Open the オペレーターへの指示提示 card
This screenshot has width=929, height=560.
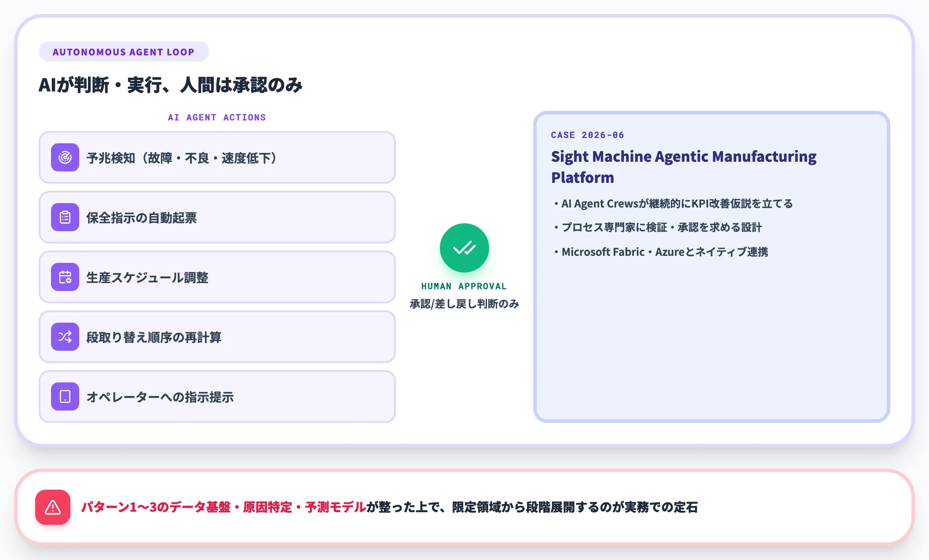click(x=217, y=396)
